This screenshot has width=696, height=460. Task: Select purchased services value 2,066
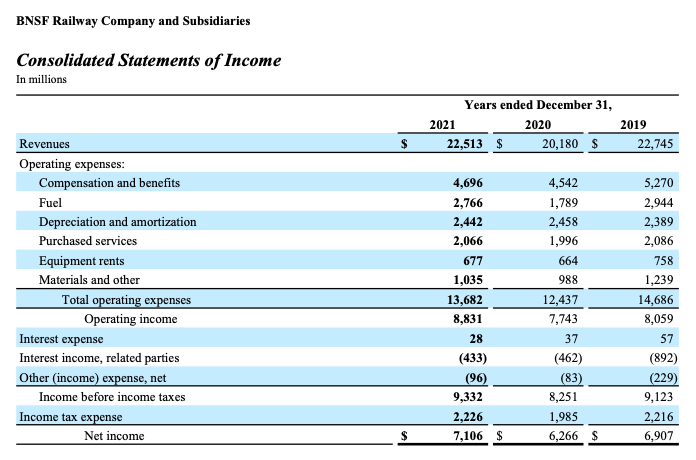pyautogui.click(x=468, y=241)
